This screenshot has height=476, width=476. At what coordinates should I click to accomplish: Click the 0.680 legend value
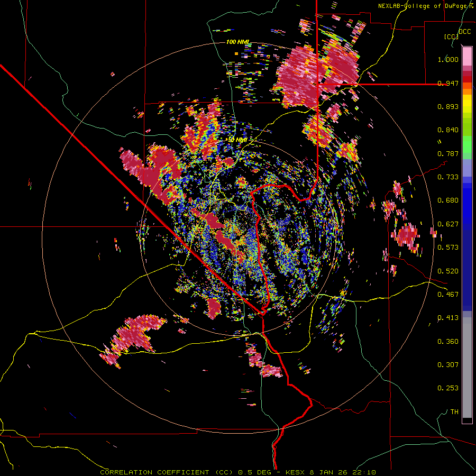[448, 200]
